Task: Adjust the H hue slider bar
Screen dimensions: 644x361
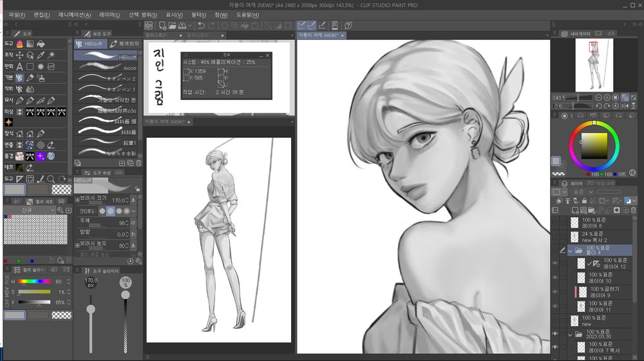Action: coord(34,282)
